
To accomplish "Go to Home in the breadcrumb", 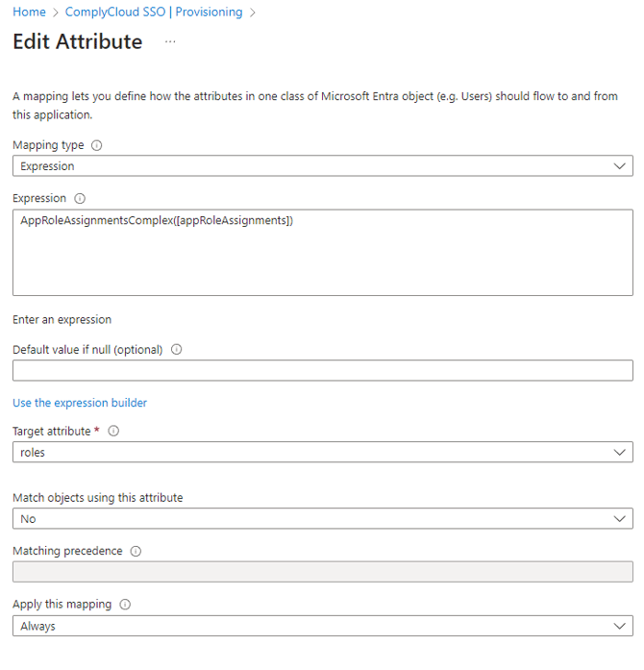I will tap(29, 12).
